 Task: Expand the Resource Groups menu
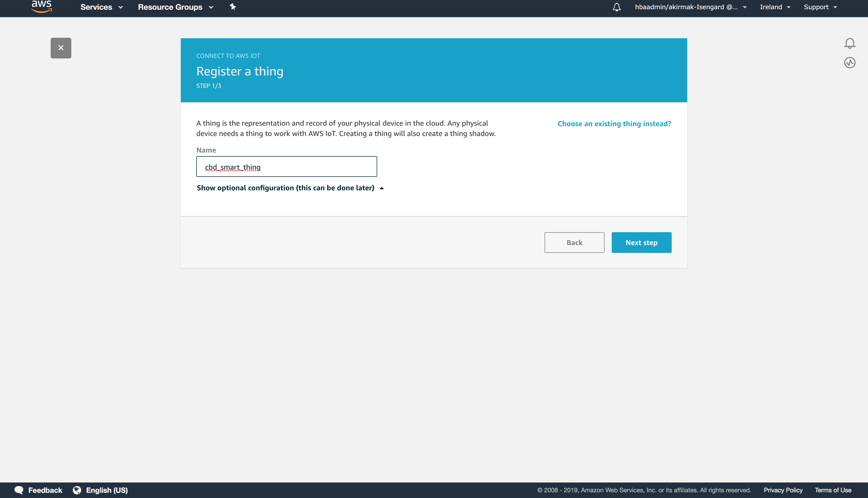pyautogui.click(x=176, y=7)
